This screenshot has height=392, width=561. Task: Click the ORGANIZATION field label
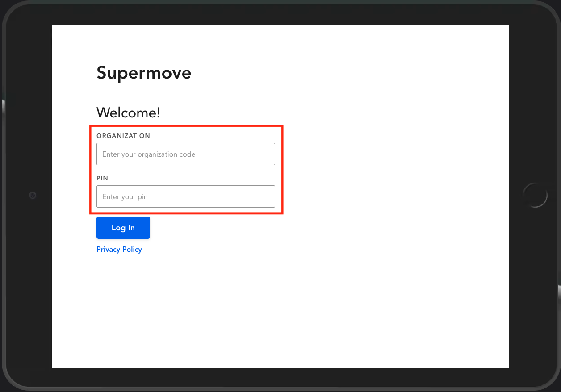[x=123, y=136]
